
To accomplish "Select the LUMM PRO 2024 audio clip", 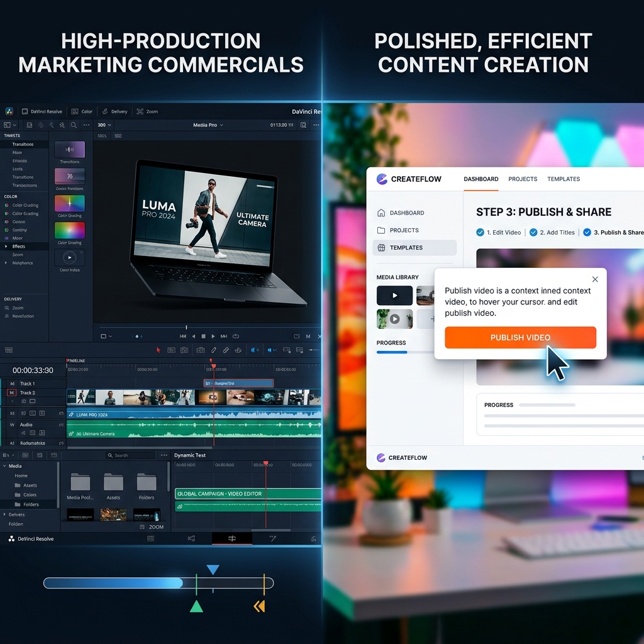I will click(x=194, y=414).
